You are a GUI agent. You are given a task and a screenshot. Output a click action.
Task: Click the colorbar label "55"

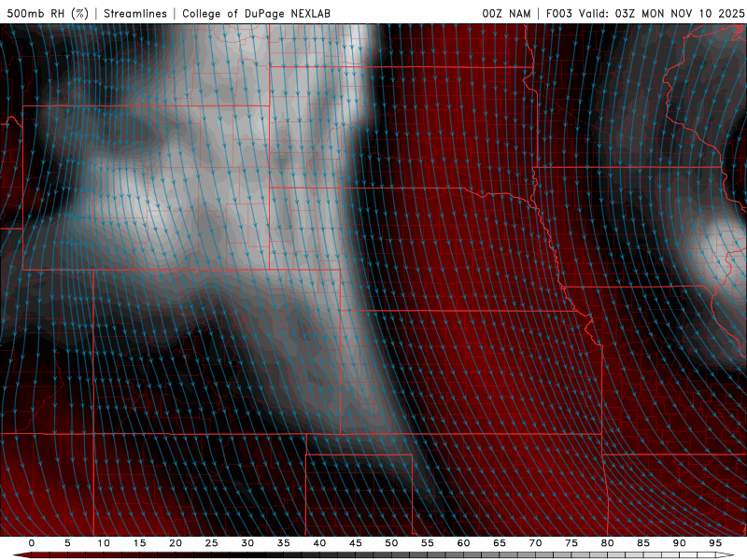(428, 543)
